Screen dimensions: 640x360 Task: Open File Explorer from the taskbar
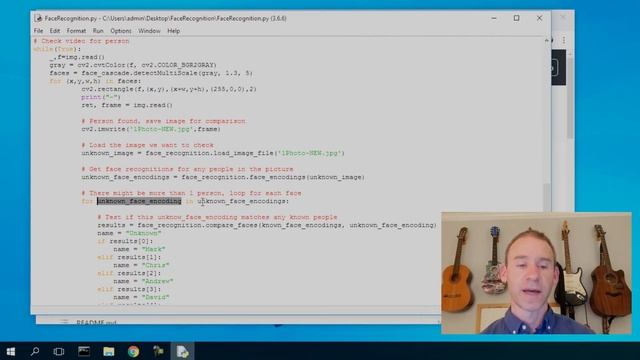109,351
